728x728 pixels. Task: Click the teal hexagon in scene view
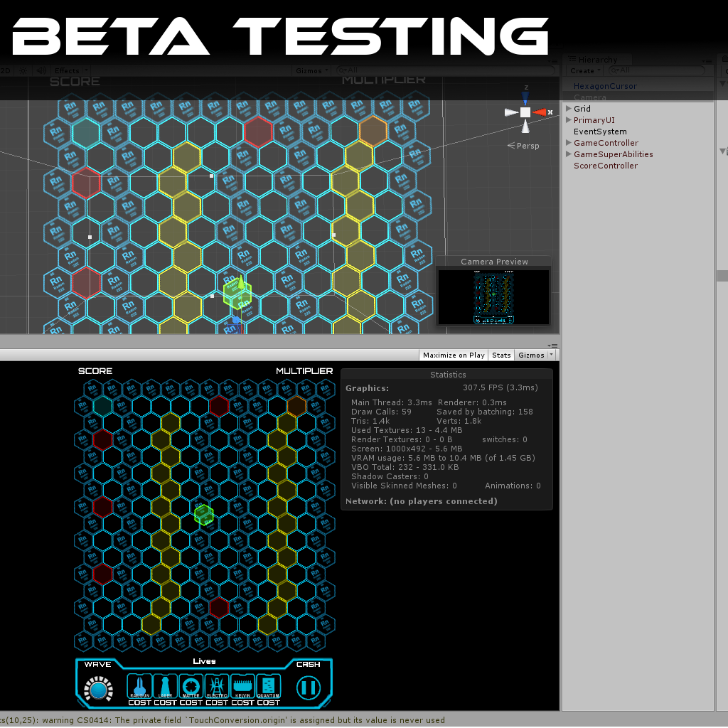click(86, 132)
